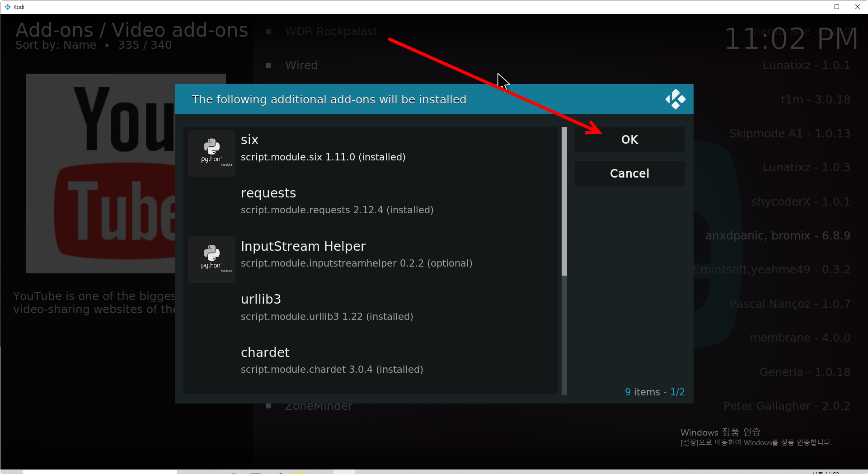Click script.module.requests 2.12.4 (installed) text
Viewport: 868px width, 474px height.
[x=337, y=210]
